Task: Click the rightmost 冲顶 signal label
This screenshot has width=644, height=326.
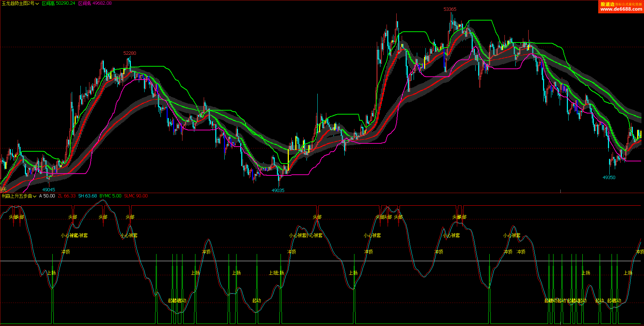Action: pos(640,252)
